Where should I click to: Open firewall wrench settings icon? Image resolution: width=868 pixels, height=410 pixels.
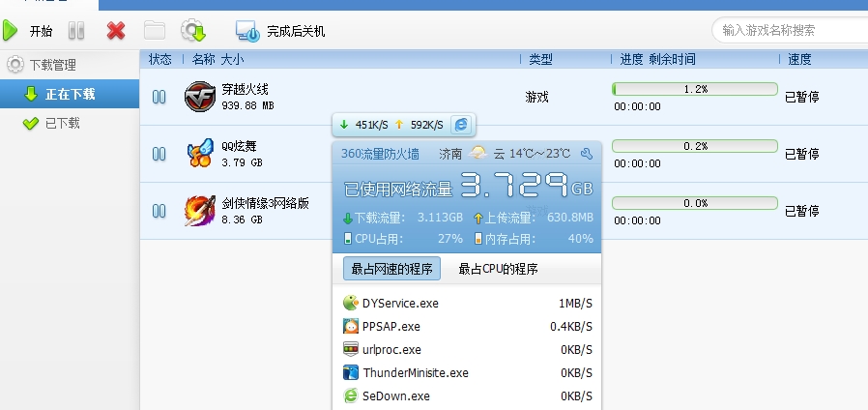(x=586, y=154)
